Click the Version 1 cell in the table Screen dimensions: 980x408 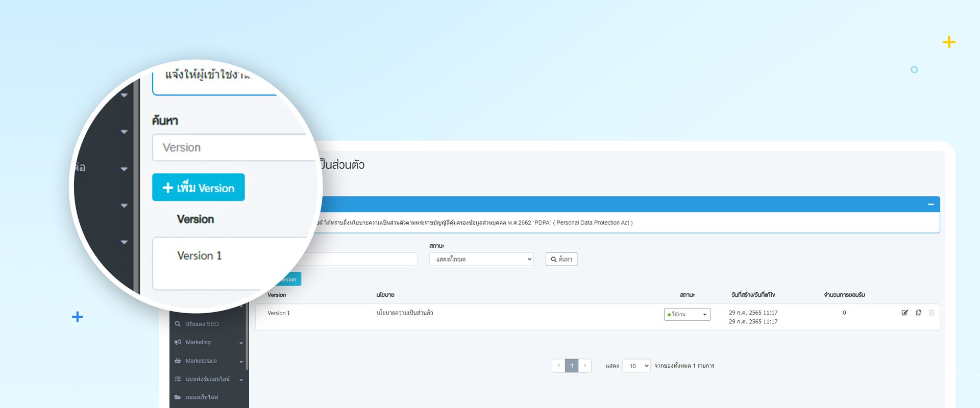click(279, 313)
